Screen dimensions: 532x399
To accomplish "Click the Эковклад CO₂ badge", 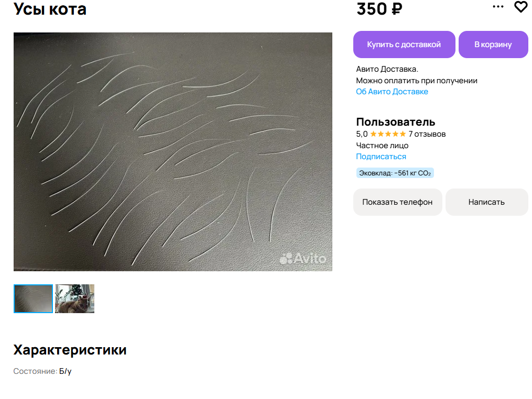I will coord(395,173).
